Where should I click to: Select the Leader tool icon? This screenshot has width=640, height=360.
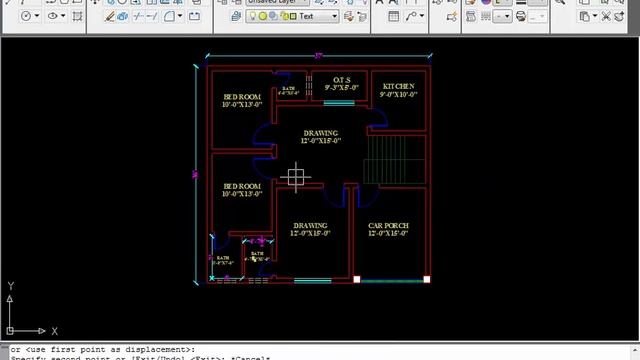tap(411, 16)
